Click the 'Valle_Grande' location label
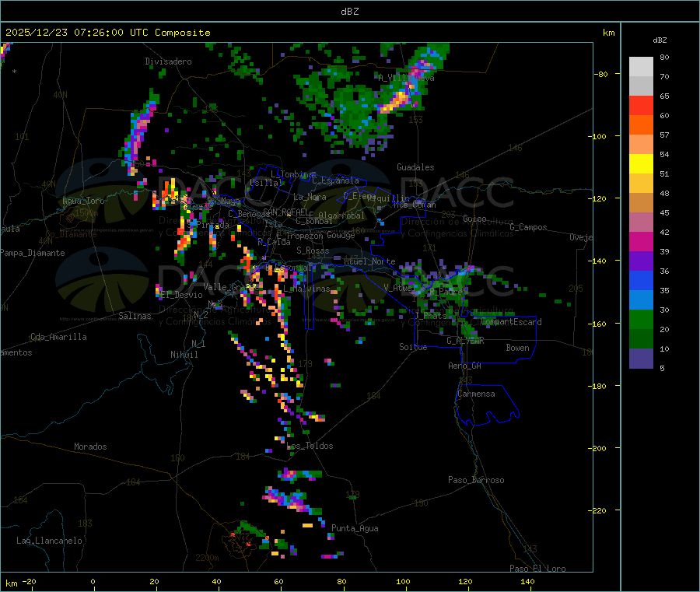Viewport: 700px width, 592px height. [232, 286]
